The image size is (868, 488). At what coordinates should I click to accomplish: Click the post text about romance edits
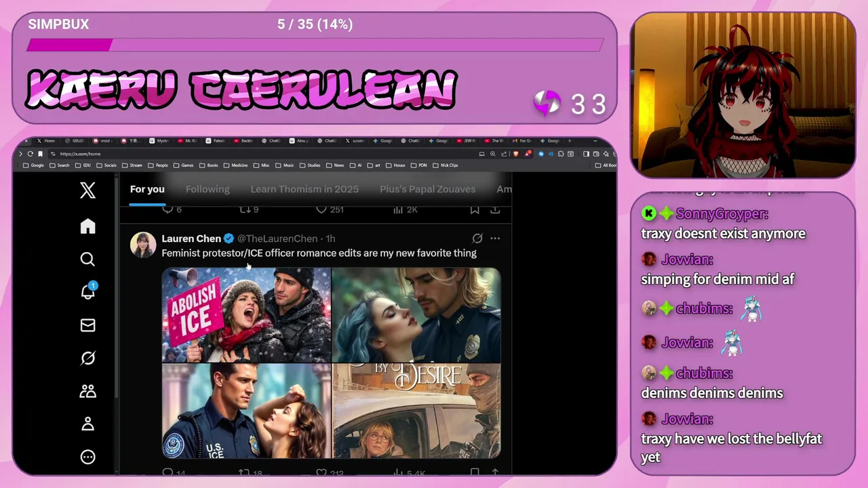point(319,253)
